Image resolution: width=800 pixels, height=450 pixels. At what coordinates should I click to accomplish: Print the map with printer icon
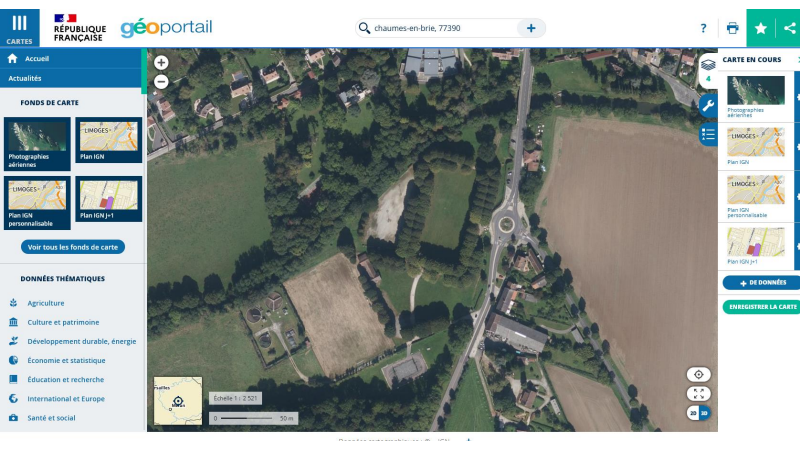[x=732, y=28]
